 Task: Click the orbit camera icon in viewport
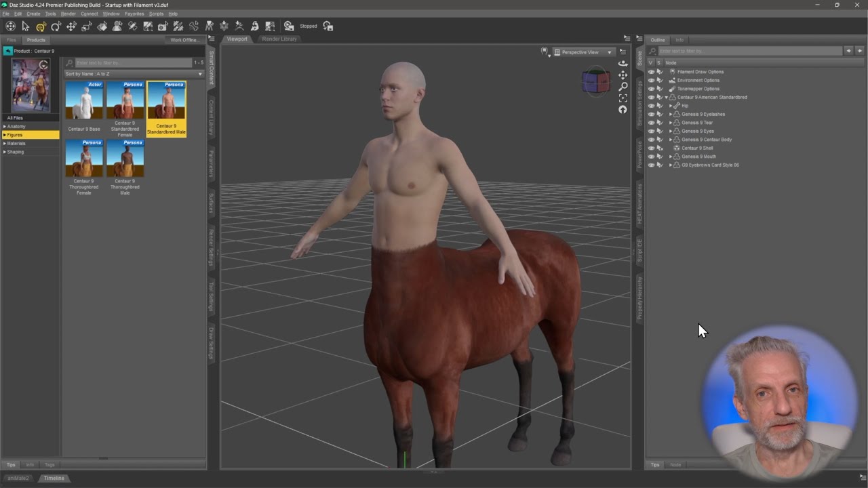[x=623, y=63]
